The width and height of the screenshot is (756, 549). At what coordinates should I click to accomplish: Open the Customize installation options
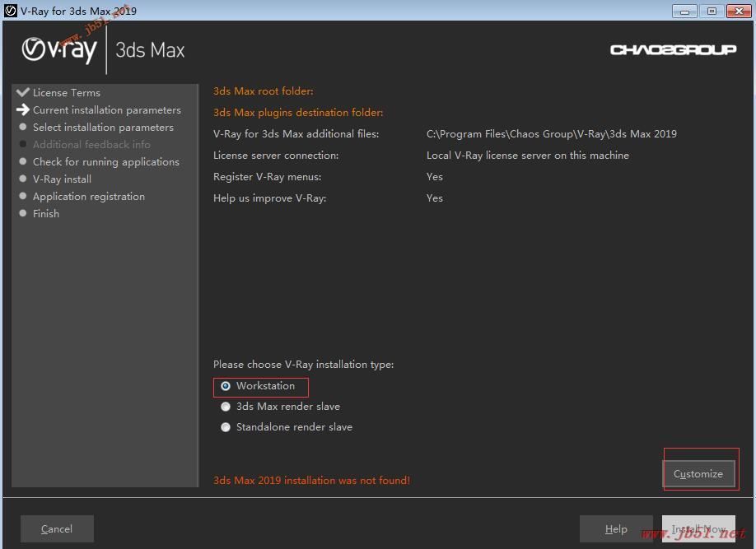[698, 474]
